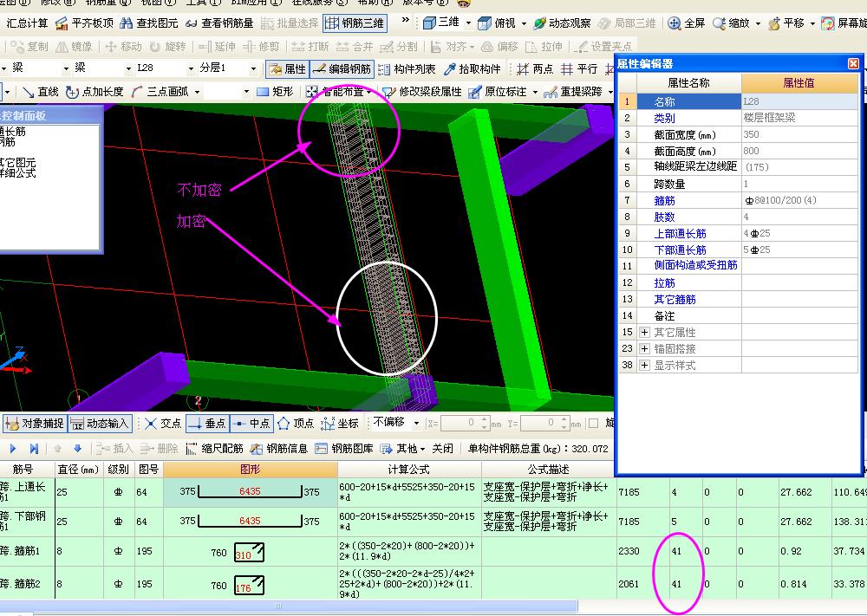Expand 显示样式 row
This screenshot has height=616, width=867.
644,366
